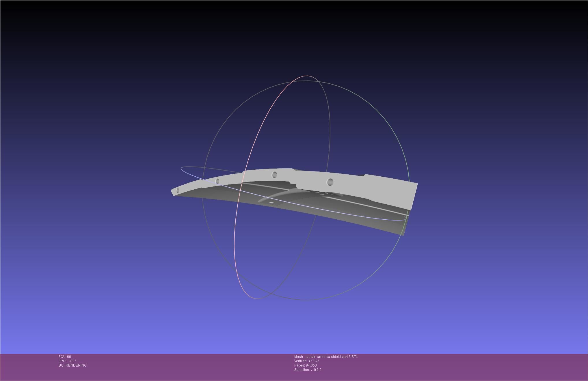Click the FOV: 60 readout
Screen dimensions: 588x381
[x=65, y=357]
